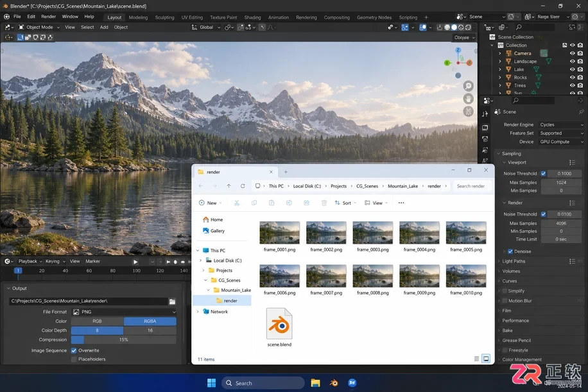Click the Rename icon in Explorer toolbar
The image size is (588, 392).
[x=289, y=203]
